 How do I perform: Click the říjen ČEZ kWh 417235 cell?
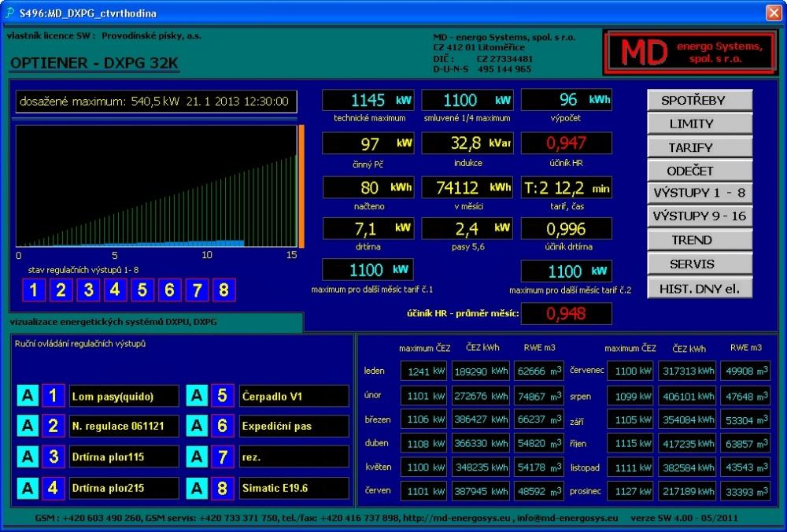click(x=687, y=444)
